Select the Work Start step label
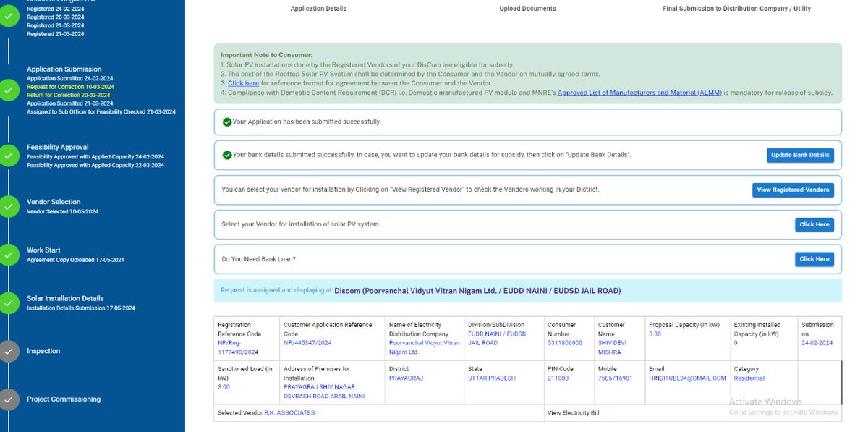This screenshot has height=432, width=868. (x=43, y=250)
